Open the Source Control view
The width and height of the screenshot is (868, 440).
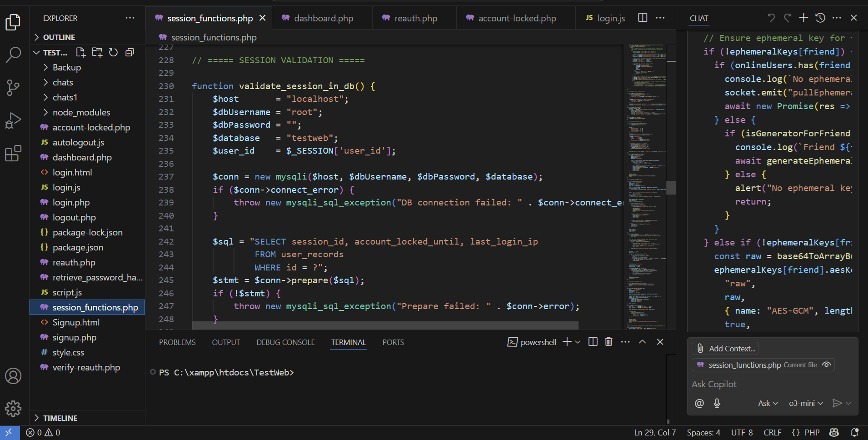(13, 88)
